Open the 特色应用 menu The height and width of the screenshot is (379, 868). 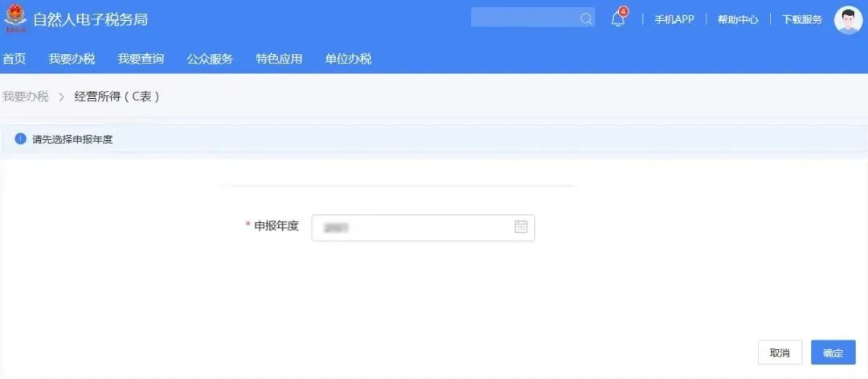tap(279, 59)
